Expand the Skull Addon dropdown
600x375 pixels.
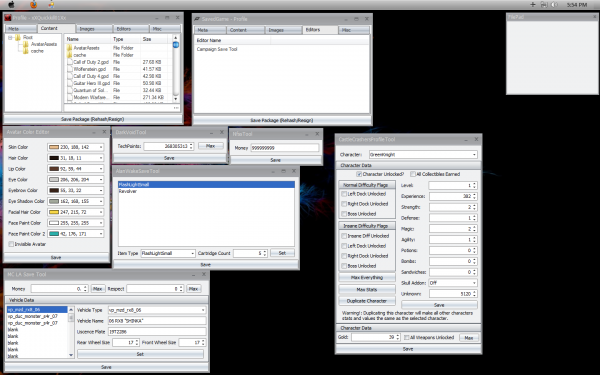tap(453, 283)
